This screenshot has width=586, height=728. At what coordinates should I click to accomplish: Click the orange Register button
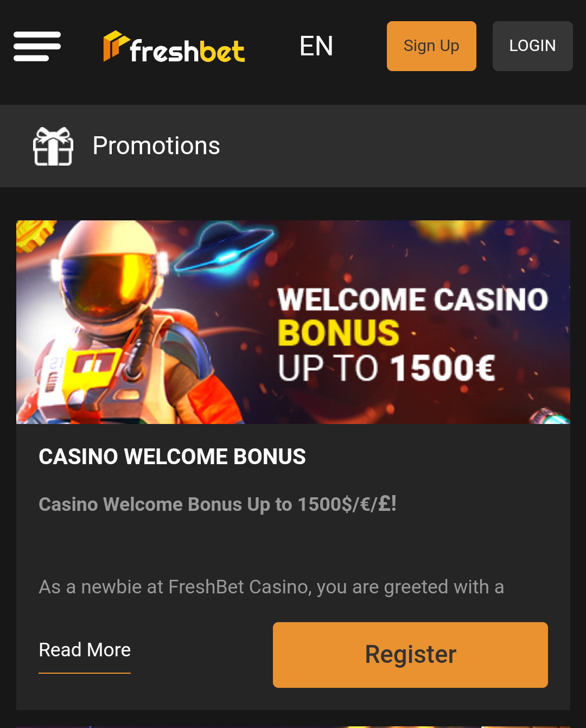410,655
